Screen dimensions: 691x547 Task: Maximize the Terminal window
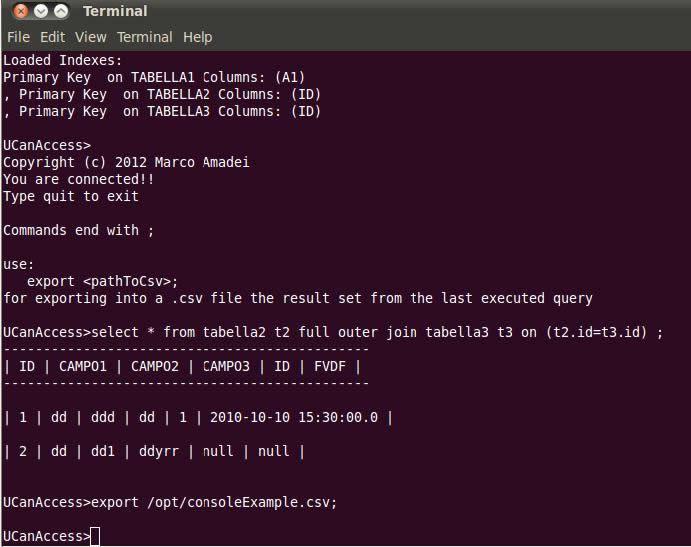coord(61,11)
